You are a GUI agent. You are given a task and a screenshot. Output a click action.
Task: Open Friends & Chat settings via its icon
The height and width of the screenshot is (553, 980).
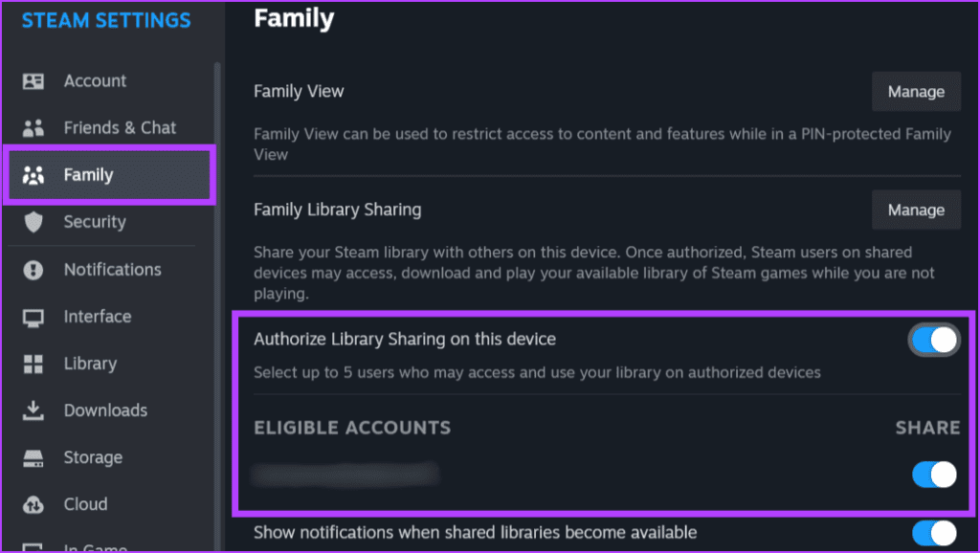point(38,127)
